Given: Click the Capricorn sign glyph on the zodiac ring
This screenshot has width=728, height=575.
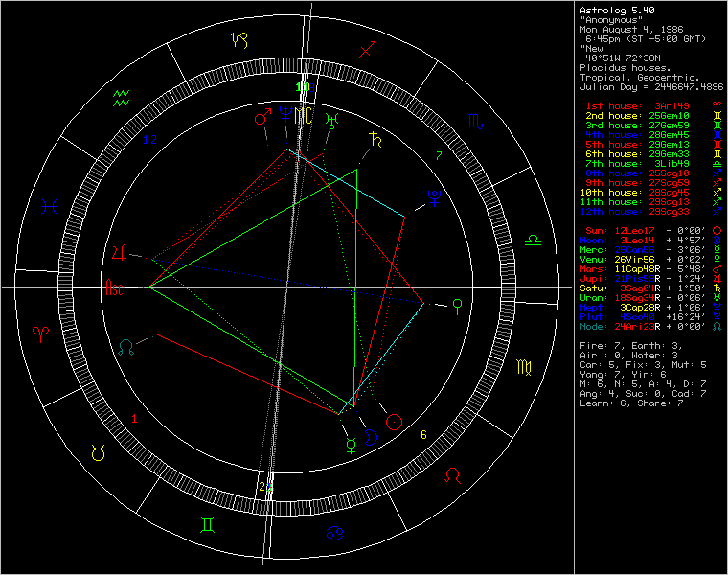Looking at the screenshot, I should (x=239, y=40).
